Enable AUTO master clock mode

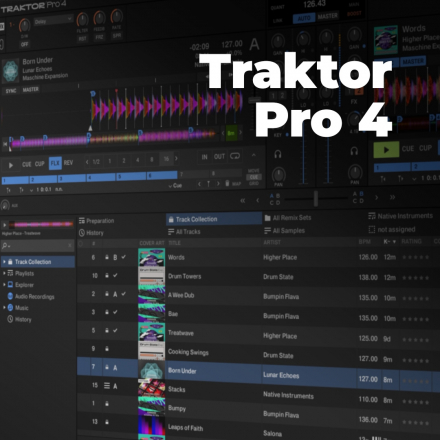(x=304, y=18)
